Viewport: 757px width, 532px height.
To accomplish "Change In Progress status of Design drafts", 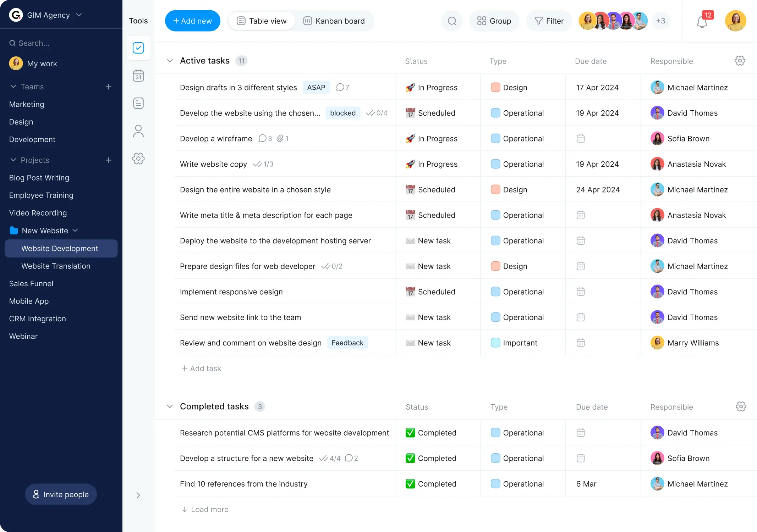I will 431,88.
